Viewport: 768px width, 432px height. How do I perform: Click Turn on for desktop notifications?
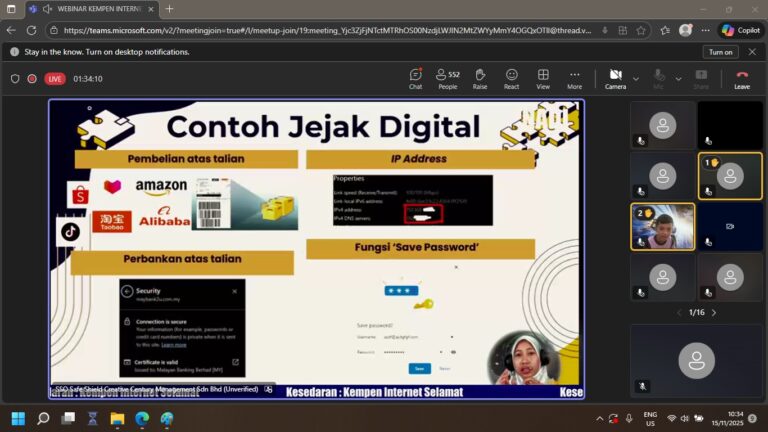pos(720,52)
